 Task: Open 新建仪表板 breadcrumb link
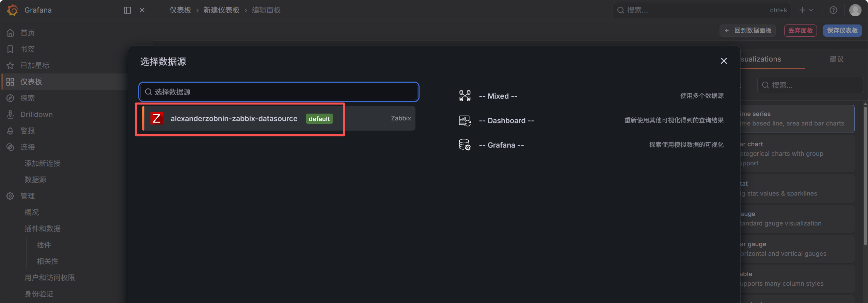[221, 10]
